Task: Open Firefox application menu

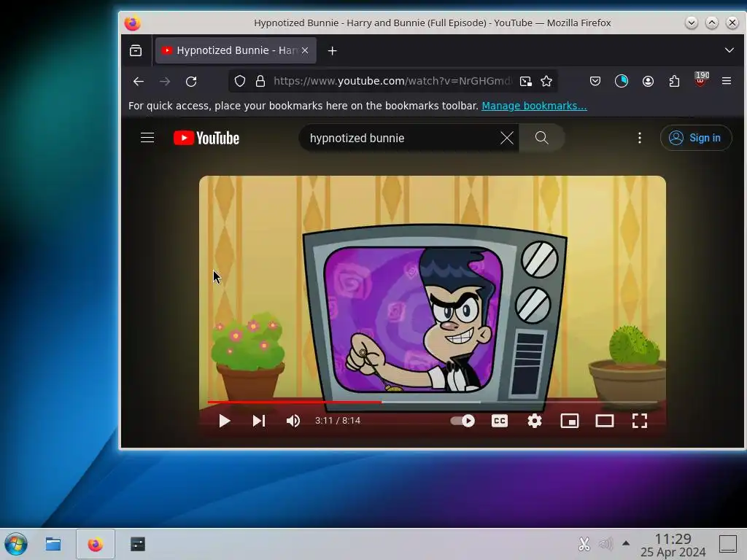Action: click(727, 82)
